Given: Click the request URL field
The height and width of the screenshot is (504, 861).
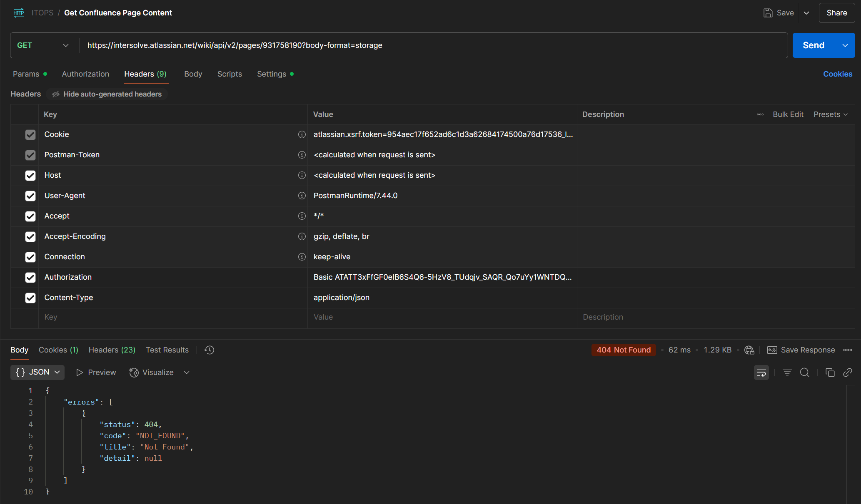Looking at the screenshot, I should pos(433,45).
